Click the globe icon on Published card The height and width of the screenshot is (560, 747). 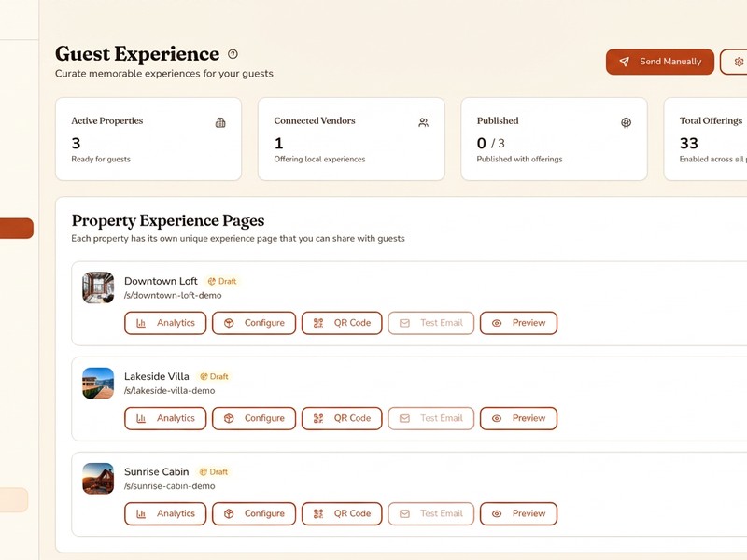tap(627, 122)
